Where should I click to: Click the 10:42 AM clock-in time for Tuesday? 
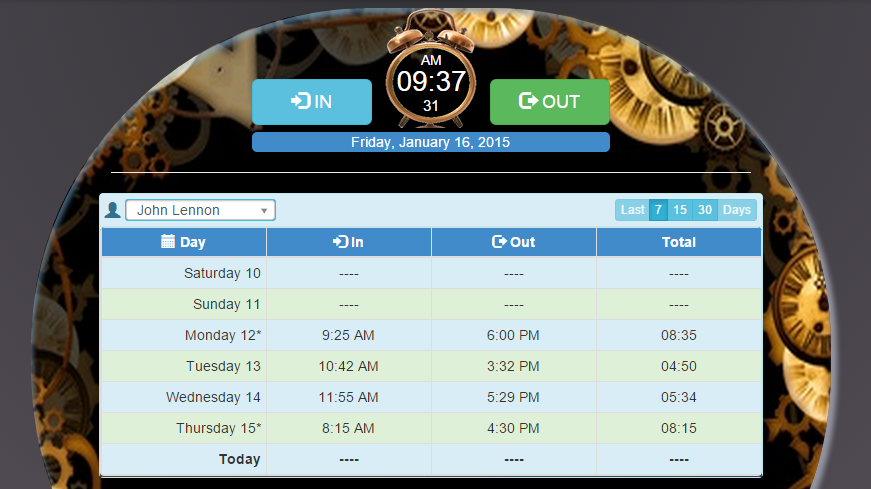click(x=348, y=366)
